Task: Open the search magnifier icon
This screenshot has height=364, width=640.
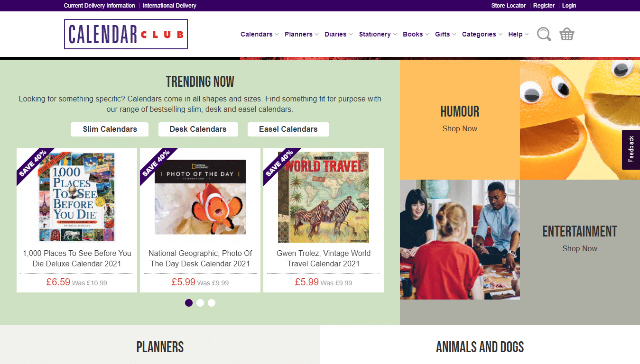Action: [544, 34]
